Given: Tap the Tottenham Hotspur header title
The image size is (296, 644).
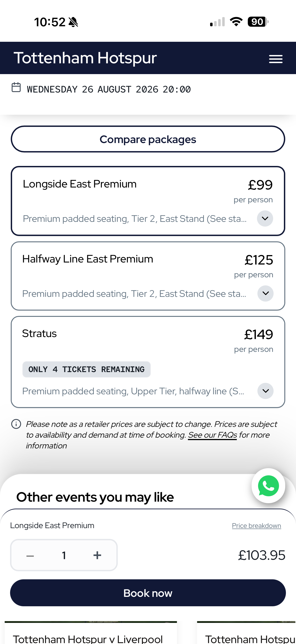Looking at the screenshot, I should pos(85,58).
